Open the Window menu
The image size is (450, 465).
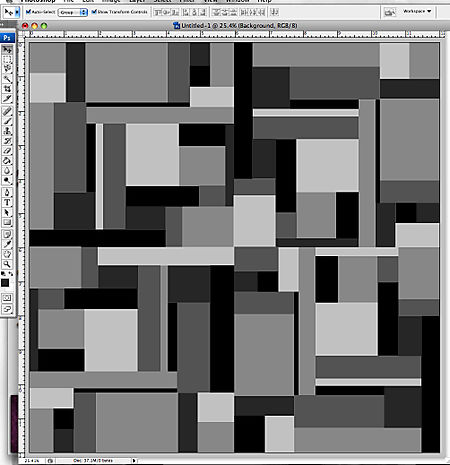(x=237, y=1)
